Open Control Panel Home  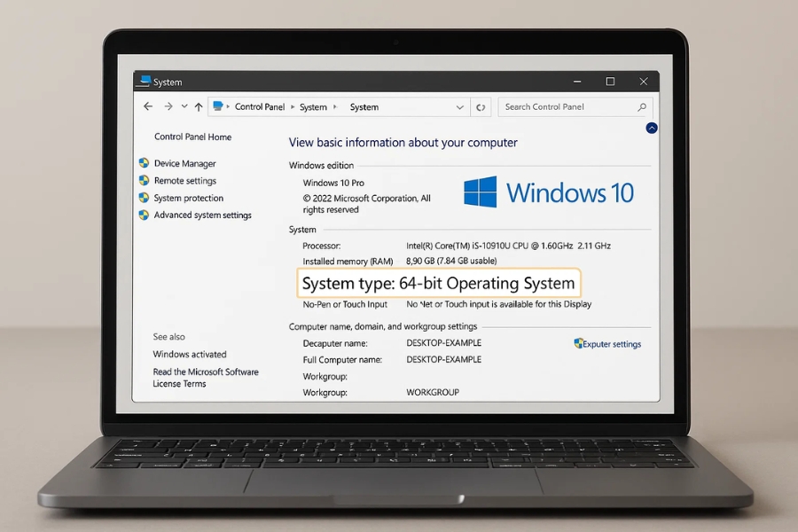[x=192, y=137]
